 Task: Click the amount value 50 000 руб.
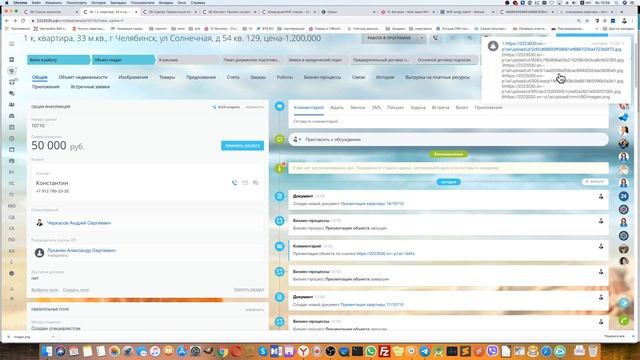click(58, 145)
